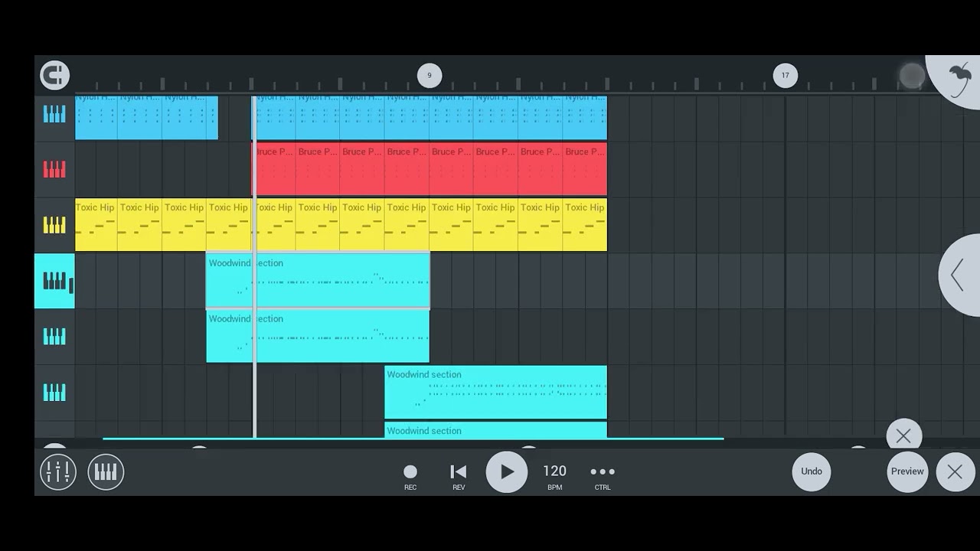The image size is (980, 551).
Task: Rewind with the REV button
Action: coord(459,476)
